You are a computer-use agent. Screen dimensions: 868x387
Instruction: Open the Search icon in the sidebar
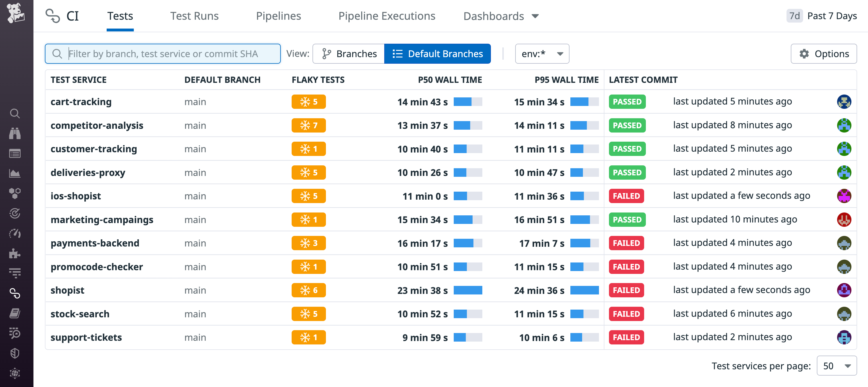(x=15, y=114)
